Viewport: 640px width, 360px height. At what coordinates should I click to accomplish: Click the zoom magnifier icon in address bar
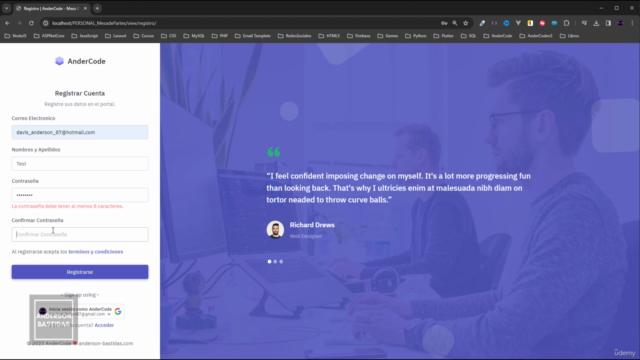pyautogui.click(x=455, y=23)
